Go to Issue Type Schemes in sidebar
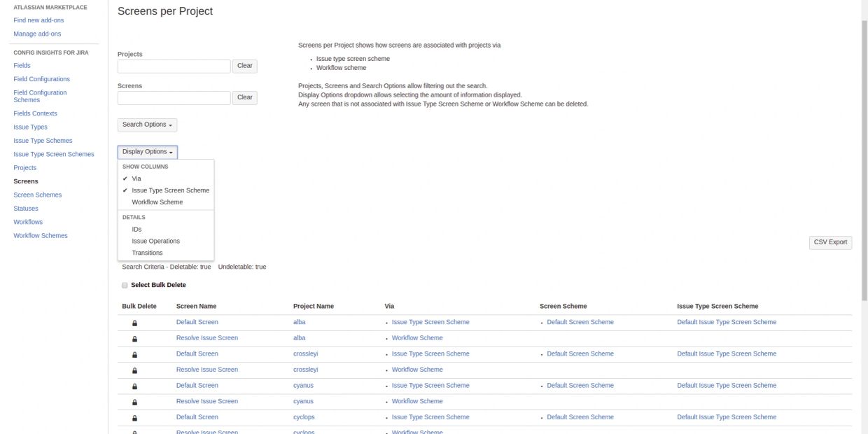Screen dimensions: 868x434 coord(43,141)
